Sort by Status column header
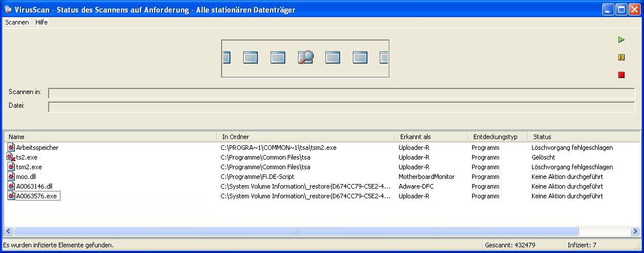The width and height of the screenshot is (644, 253). [x=583, y=137]
